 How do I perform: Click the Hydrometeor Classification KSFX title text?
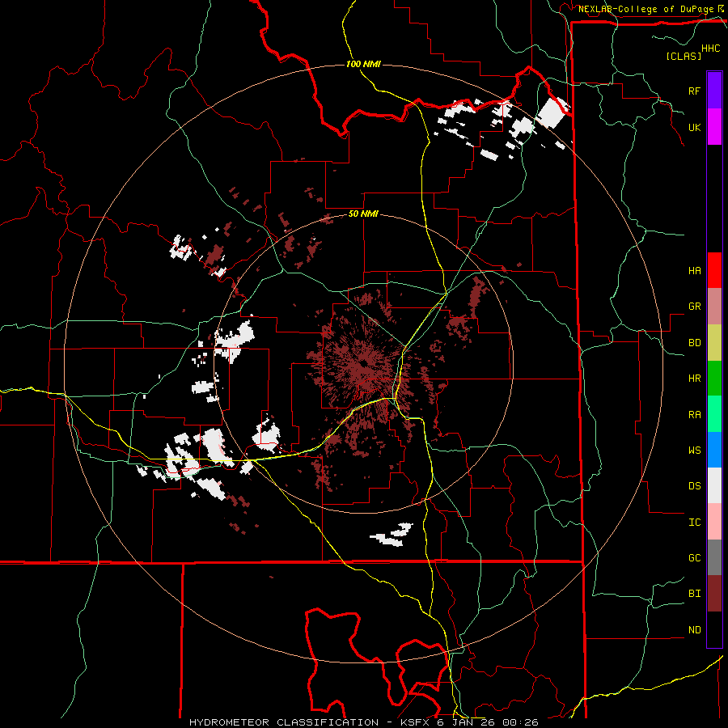(363, 722)
